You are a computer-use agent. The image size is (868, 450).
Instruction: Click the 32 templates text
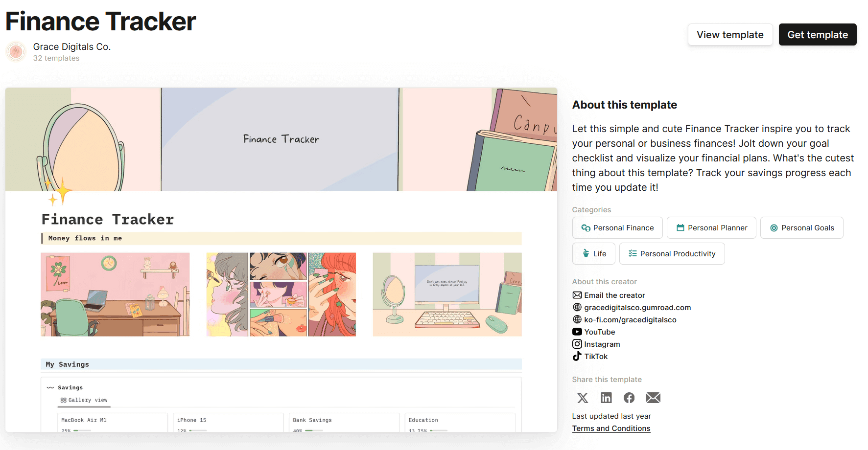click(x=56, y=58)
